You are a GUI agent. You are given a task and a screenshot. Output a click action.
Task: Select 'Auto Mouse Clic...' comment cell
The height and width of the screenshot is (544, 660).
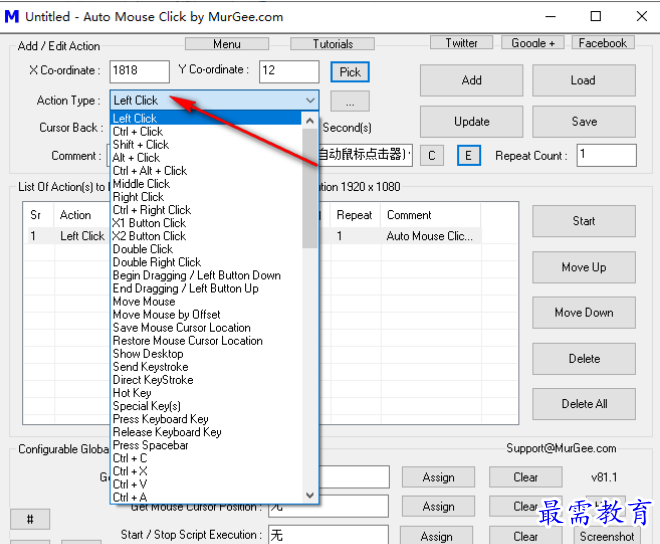coord(431,236)
